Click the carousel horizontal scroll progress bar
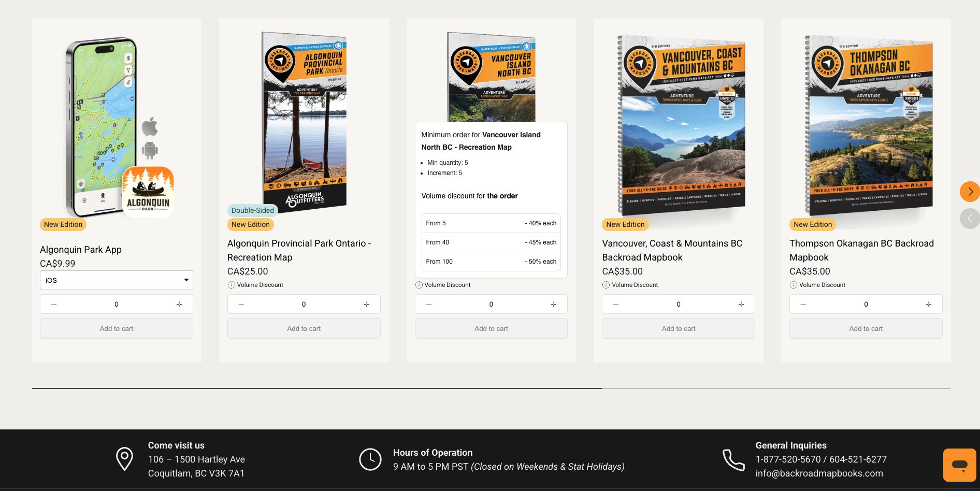The height and width of the screenshot is (491, 980). click(x=491, y=388)
